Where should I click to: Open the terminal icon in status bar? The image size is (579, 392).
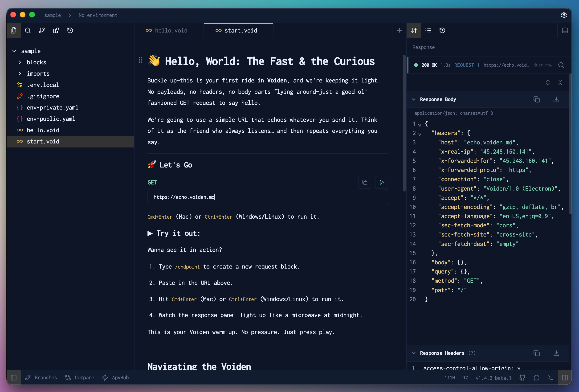click(550, 378)
